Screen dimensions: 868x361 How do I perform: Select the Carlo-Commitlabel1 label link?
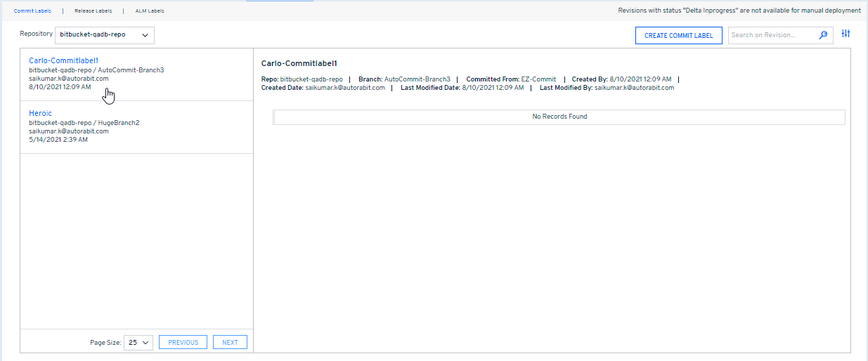pos(64,60)
